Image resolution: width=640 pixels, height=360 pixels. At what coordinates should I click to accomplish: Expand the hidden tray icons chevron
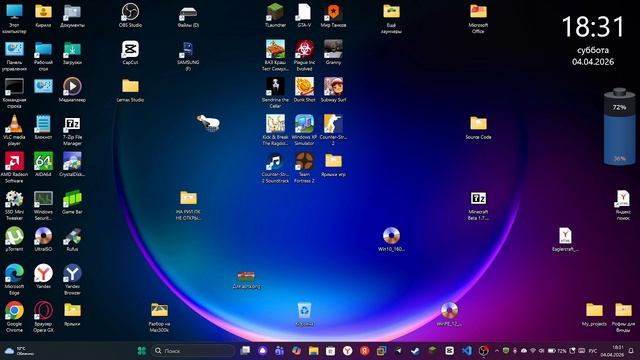(497, 351)
